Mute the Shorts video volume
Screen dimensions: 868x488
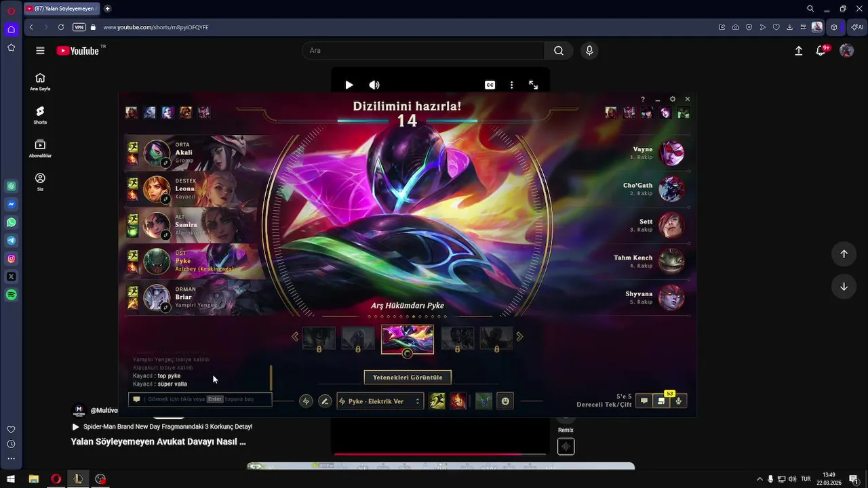374,85
